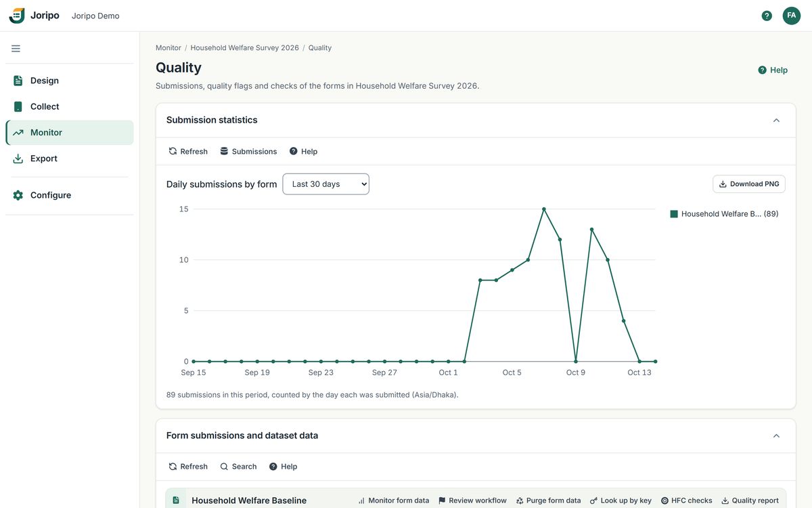Screen dimensions: 812x508
Task: Open Monitor form data
Action: (x=393, y=501)
